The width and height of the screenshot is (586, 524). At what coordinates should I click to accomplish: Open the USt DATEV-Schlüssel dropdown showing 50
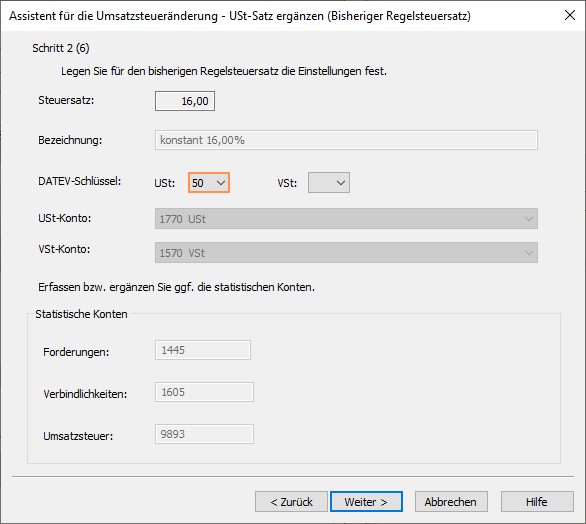[209, 183]
